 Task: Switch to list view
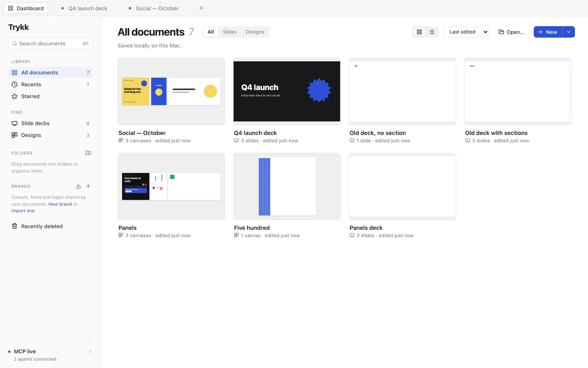[x=432, y=32]
